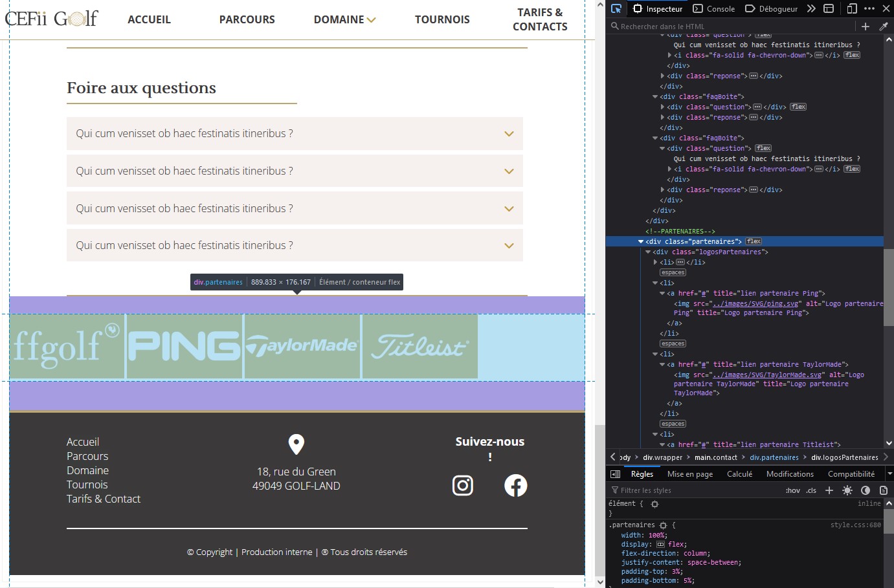This screenshot has height=588, width=894.
Task: Toggle :hov pseudo-class panel
Action: (793, 490)
